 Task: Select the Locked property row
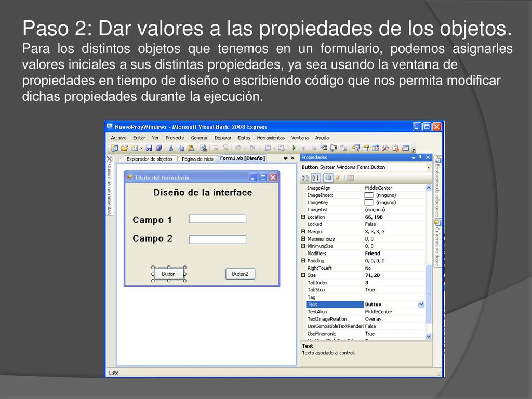pos(366,224)
